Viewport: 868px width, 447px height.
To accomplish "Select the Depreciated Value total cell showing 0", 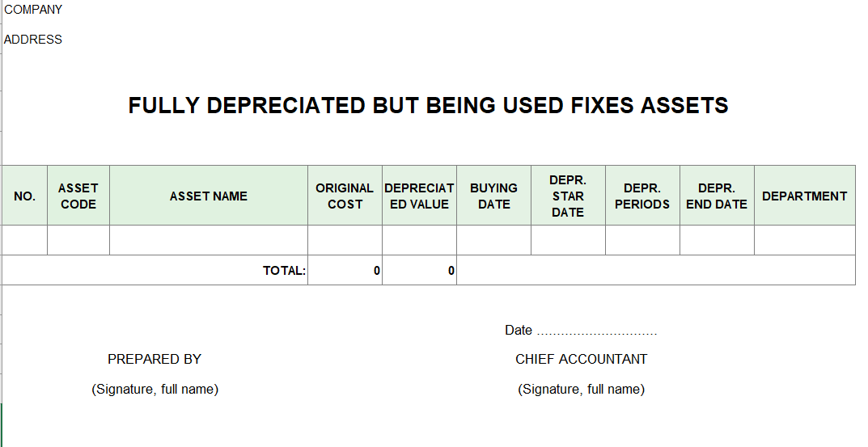I will tap(419, 270).
